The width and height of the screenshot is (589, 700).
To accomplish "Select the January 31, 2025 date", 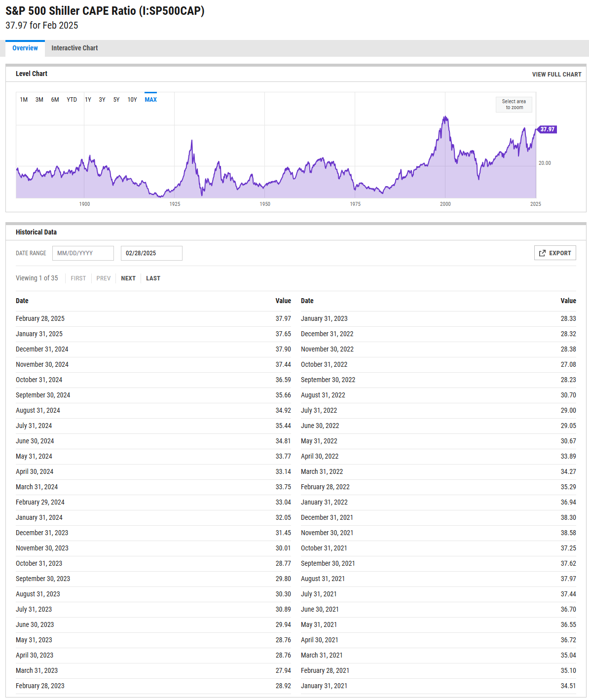I will tap(39, 334).
